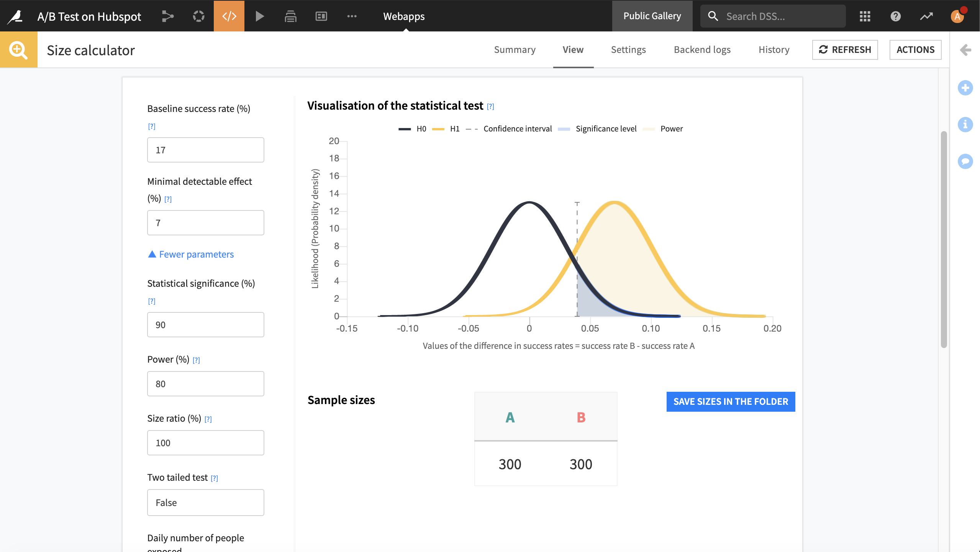The image size is (980, 552).
Task: Switch to the Backend logs tab
Action: [702, 49]
